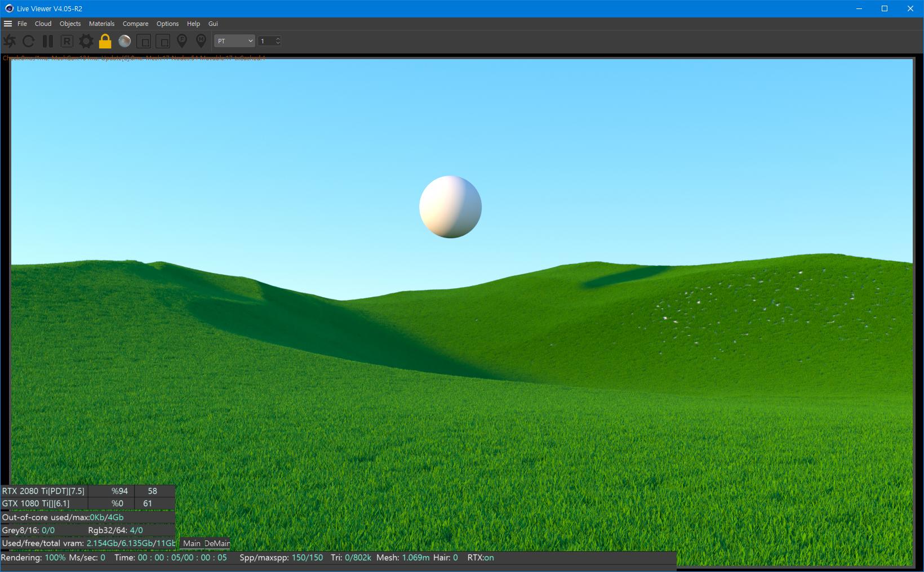Open the Options menu
The width and height of the screenshot is (924, 572).
pos(167,24)
